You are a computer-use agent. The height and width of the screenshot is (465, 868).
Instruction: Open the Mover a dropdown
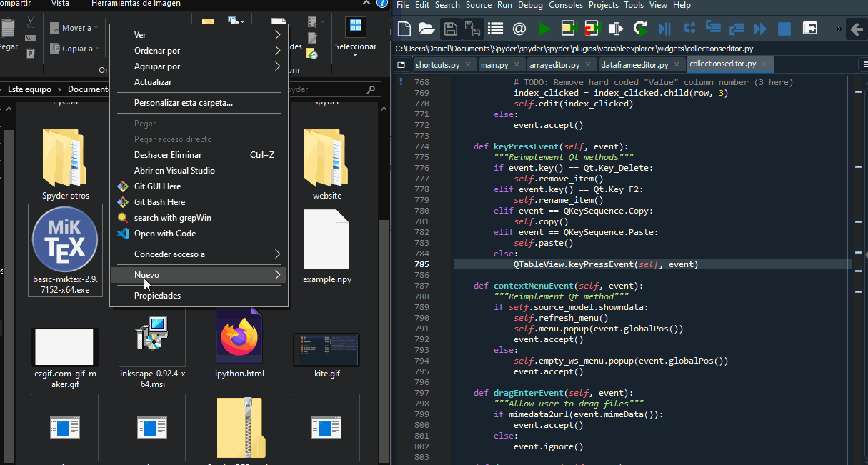pos(77,28)
